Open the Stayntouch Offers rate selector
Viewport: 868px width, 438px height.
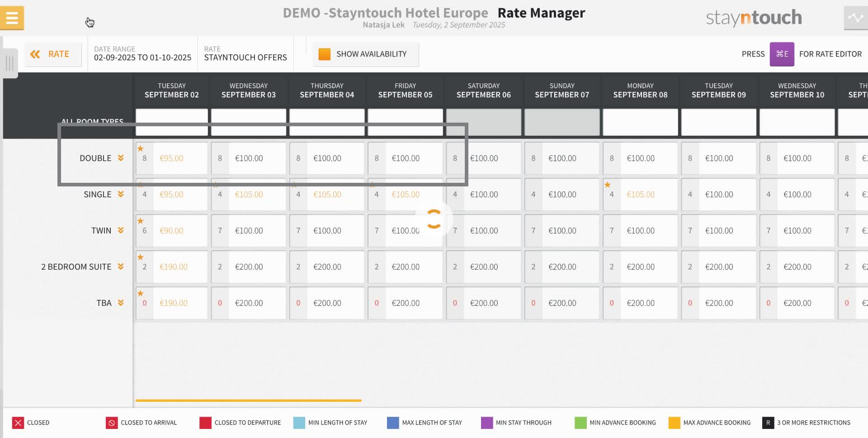point(245,54)
